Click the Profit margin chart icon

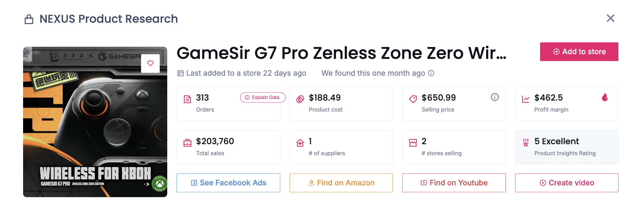526,99
